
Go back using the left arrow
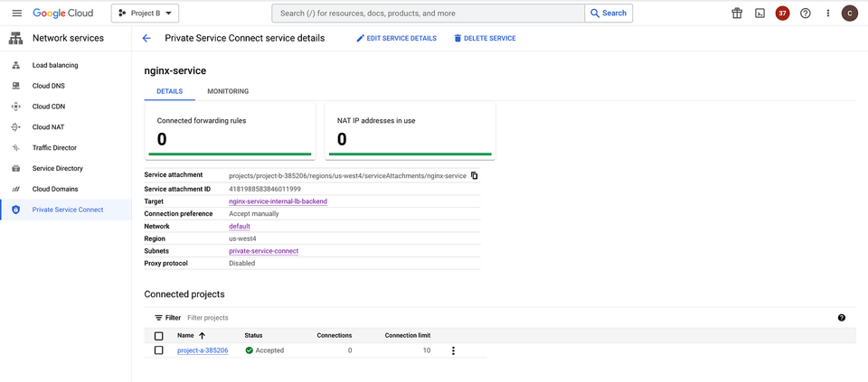coord(146,38)
